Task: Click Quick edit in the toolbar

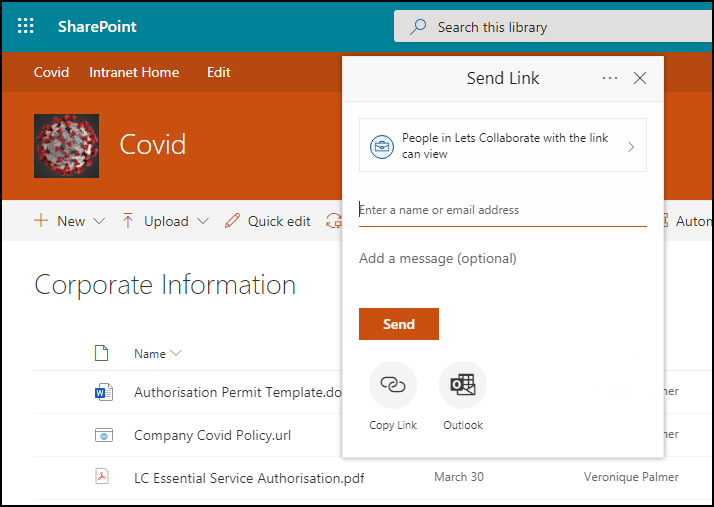Action: (x=268, y=221)
